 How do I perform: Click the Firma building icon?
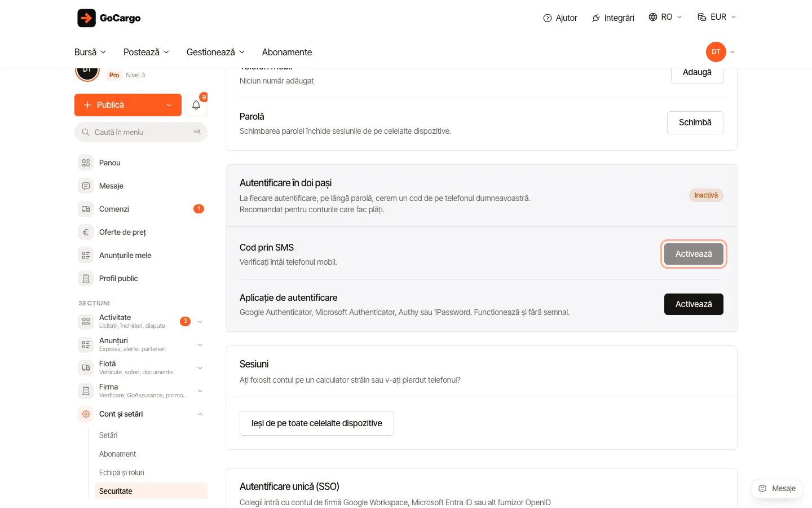(x=86, y=391)
